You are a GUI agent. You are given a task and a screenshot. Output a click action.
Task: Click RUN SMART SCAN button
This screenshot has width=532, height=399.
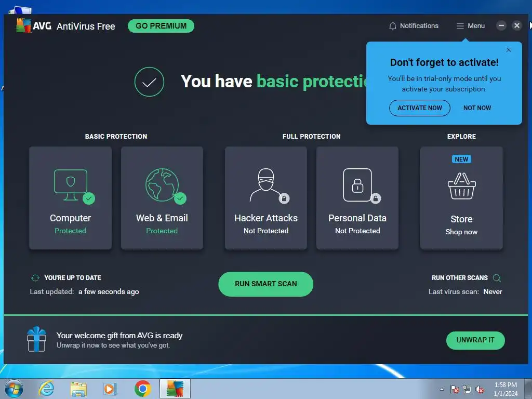[x=265, y=284]
